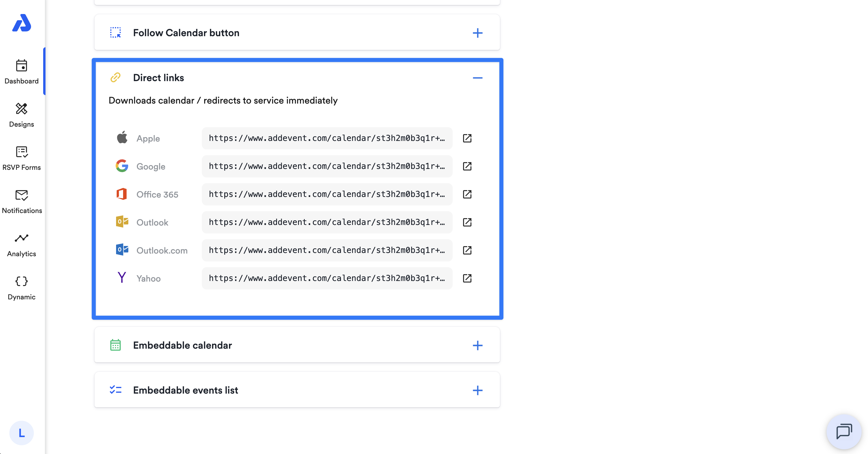Image resolution: width=868 pixels, height=454 pixels.
Task: Open the Apple link in new tab
Action: 467,138
